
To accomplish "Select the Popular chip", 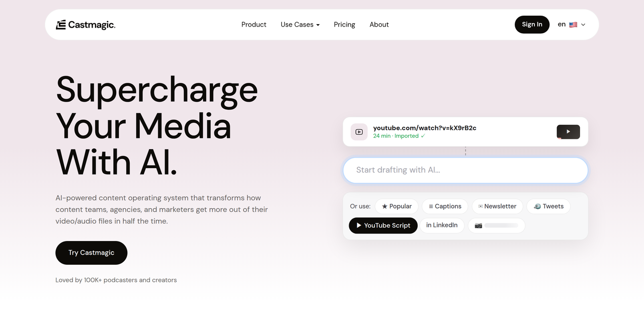I will pos(396,206).
